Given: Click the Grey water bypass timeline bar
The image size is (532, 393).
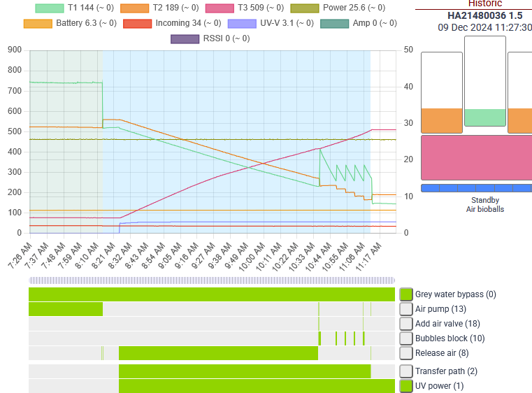Looking at the screenshot, I should click(x=212, y=294).
